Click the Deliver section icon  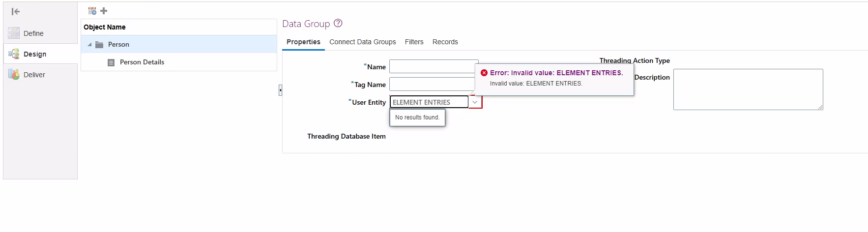14,74
